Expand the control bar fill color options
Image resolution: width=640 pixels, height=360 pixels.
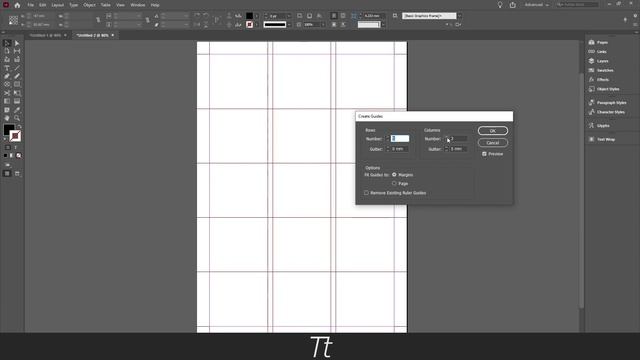[257, 16]
